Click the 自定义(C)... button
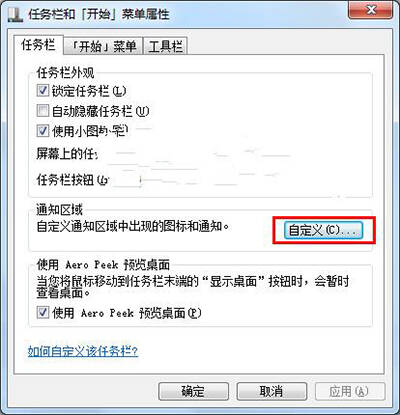The image size is (400, 415). click(323, 230)
